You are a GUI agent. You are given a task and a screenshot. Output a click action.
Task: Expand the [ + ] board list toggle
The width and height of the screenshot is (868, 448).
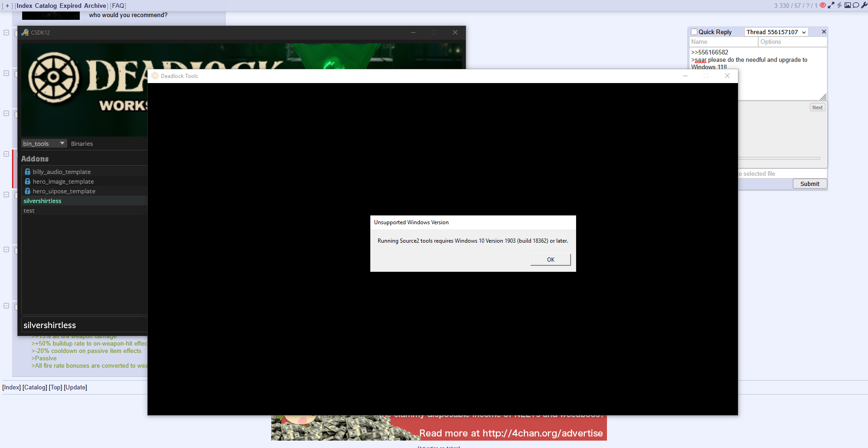pyautogui.click(x=7, y=6)
